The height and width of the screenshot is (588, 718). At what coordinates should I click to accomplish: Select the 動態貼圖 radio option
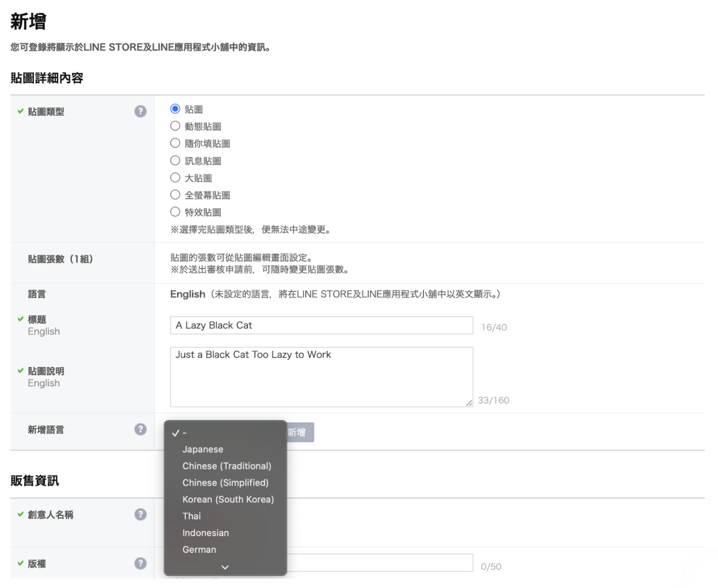pyautogui.click(x=175, y=126)
